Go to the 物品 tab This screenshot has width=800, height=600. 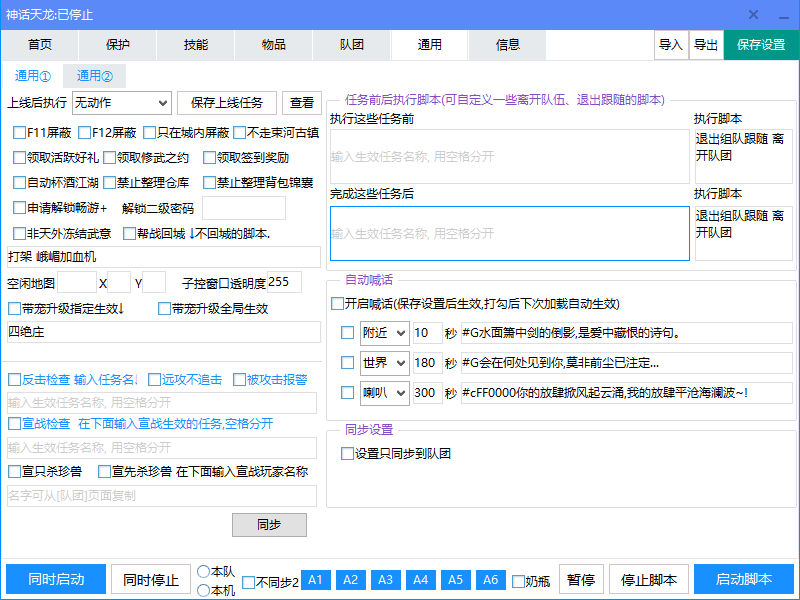[x=274, y=45]
